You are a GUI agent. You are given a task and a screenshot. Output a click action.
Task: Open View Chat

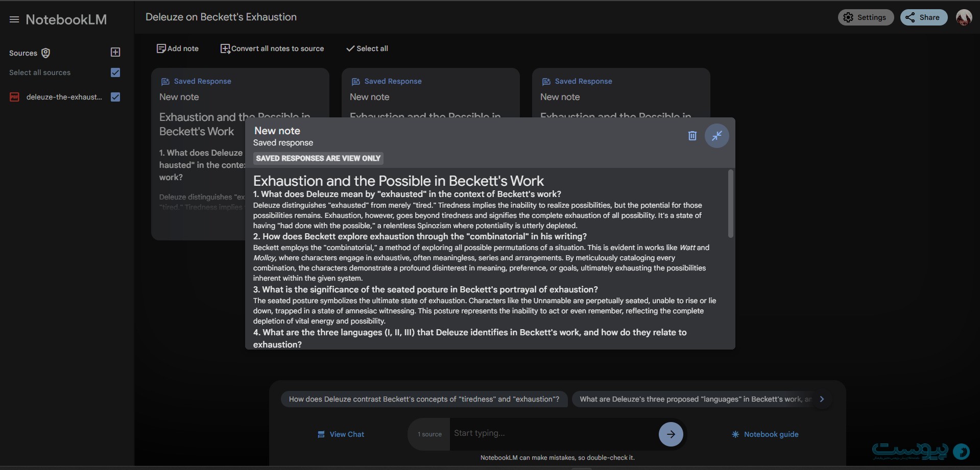pyautogui.click(x=341, y=434)
